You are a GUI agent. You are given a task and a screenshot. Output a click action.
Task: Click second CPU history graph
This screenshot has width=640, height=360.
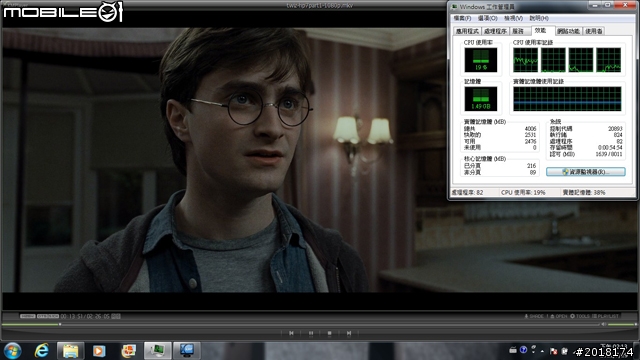(553, 60)
